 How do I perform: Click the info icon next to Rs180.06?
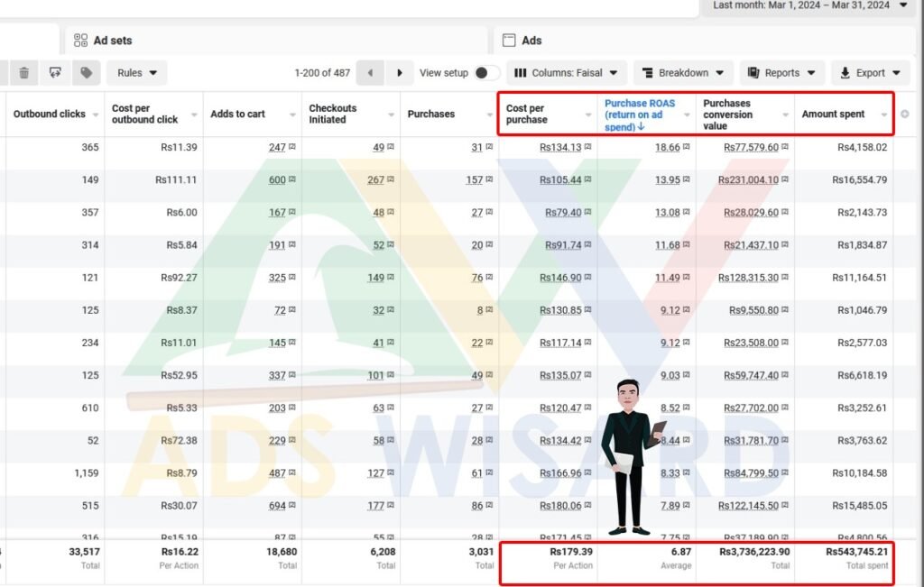coord(587,505)
